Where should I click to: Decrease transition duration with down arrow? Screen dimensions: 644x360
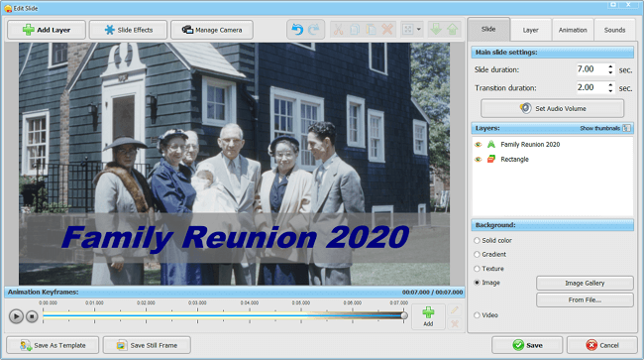click(610, 90)
